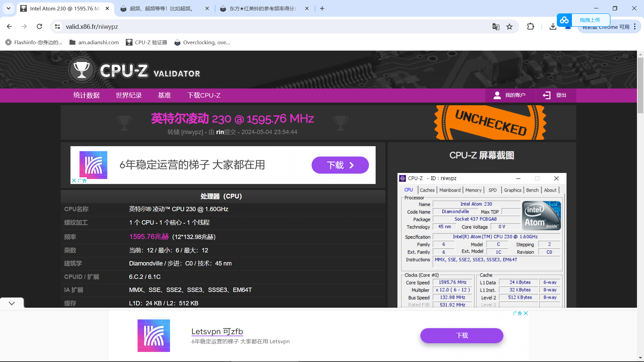
Task: Reload the current page
Action: click(40, 26)
